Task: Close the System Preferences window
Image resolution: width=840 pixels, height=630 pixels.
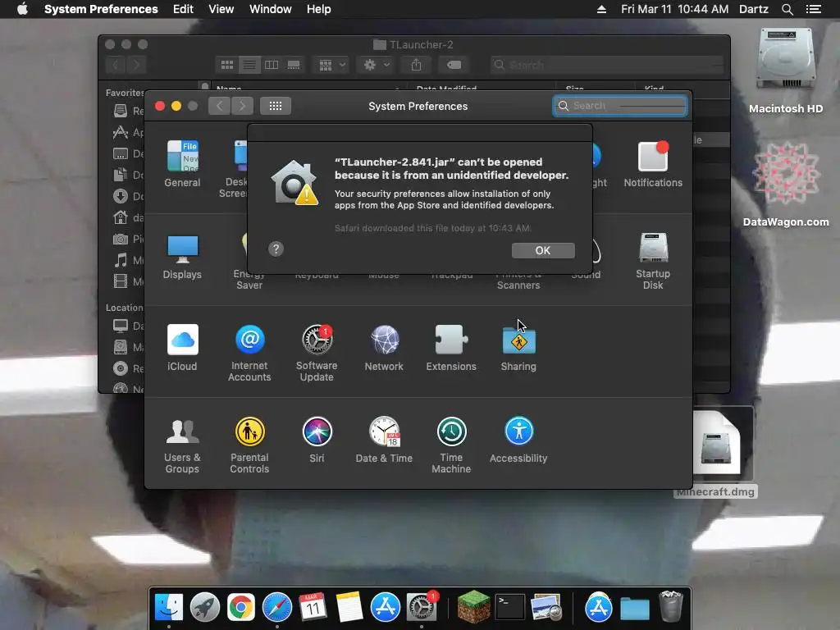Action: point(160,106)
